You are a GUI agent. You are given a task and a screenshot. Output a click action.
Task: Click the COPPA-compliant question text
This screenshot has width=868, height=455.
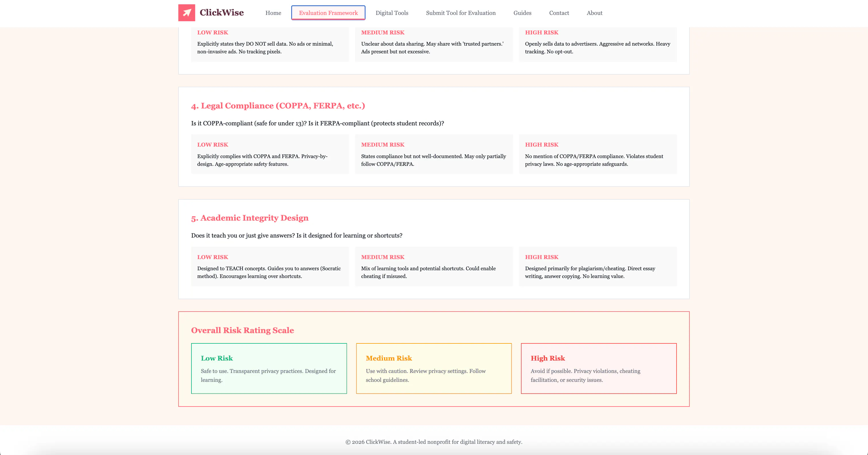pos(317,123)
